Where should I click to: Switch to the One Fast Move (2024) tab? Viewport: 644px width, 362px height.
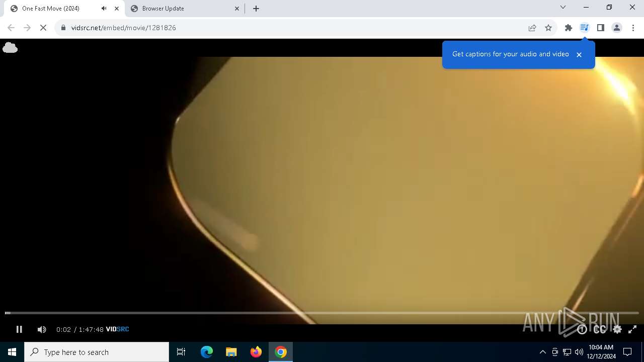63,9
